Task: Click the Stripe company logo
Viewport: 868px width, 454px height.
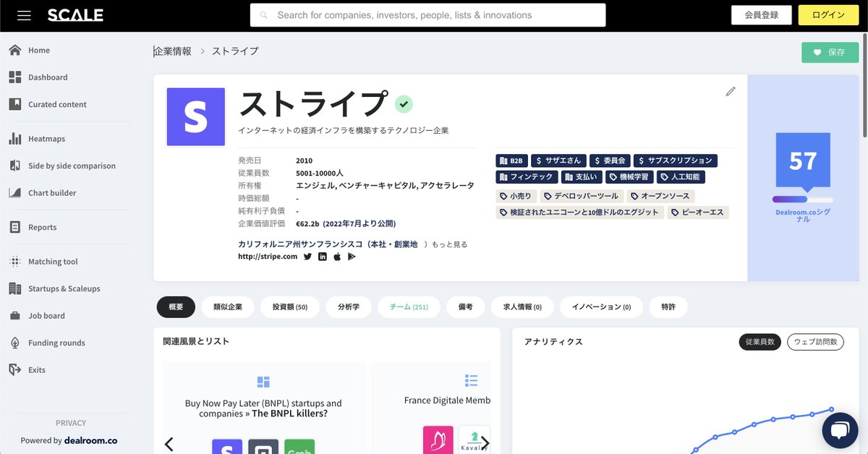Action: click(x=195, y=117)
